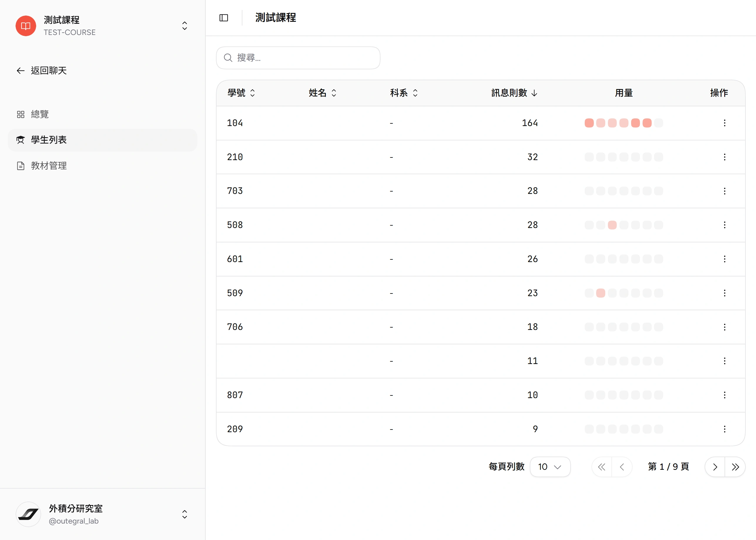Click the search magnifier icon
Screen dimensions: 756x540
pos(228,58)
